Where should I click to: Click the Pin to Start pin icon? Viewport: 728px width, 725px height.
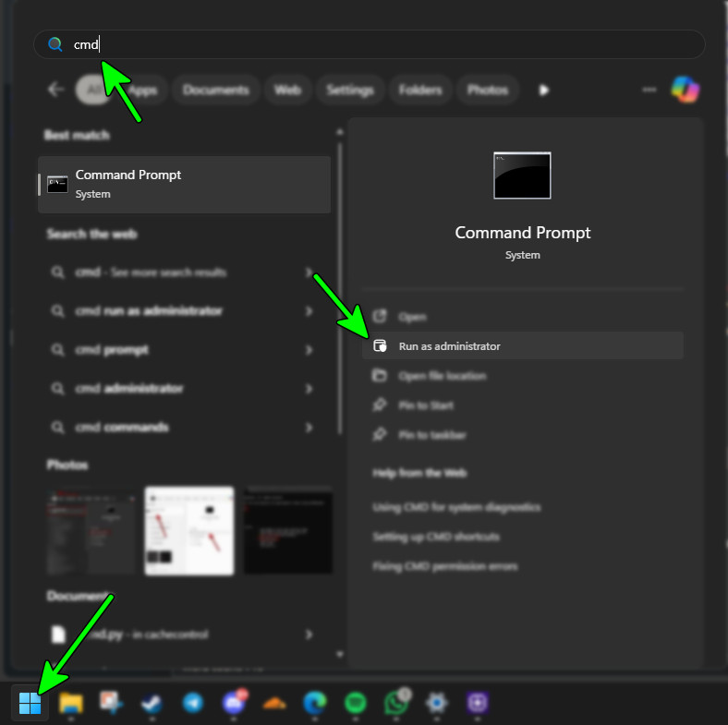pos(380,405)
